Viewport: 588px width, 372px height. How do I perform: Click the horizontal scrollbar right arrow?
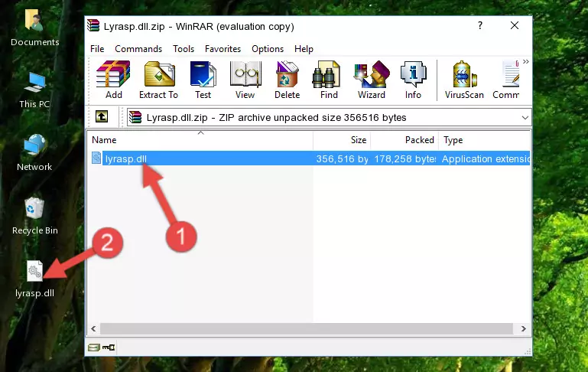click(524, 329)
